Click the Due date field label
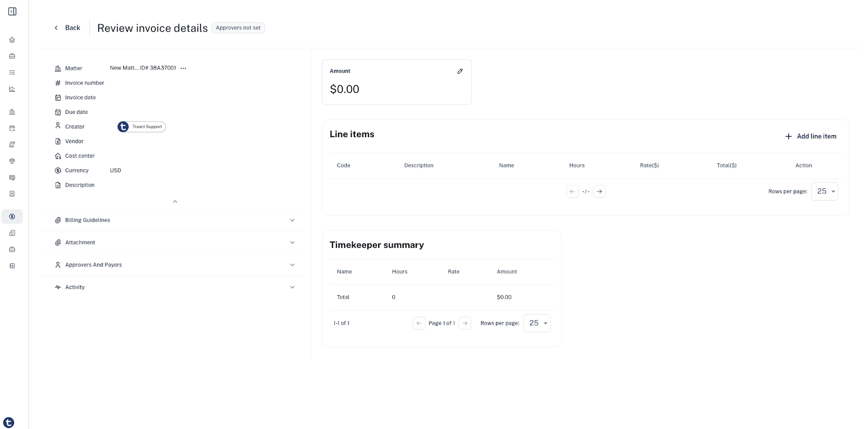The width and height of the screenshot is (868, 429). point(76,112)
